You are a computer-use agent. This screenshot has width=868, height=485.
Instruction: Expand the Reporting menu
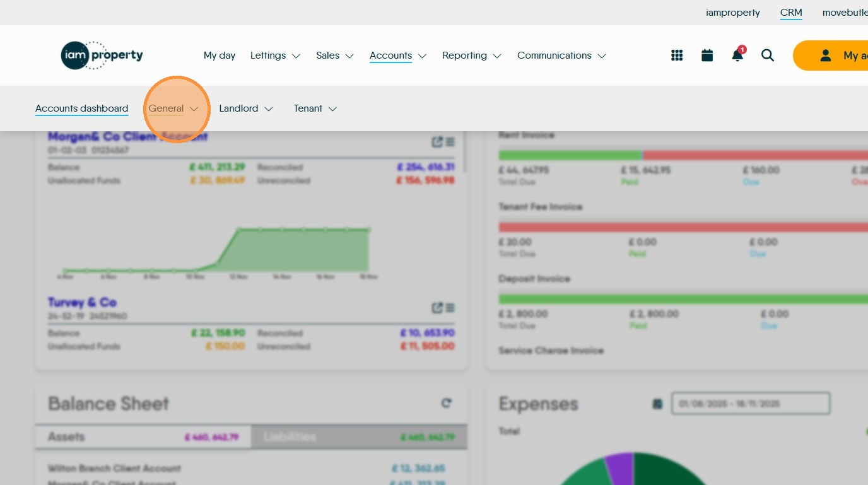pyautogui.click(x=472, y=56)
